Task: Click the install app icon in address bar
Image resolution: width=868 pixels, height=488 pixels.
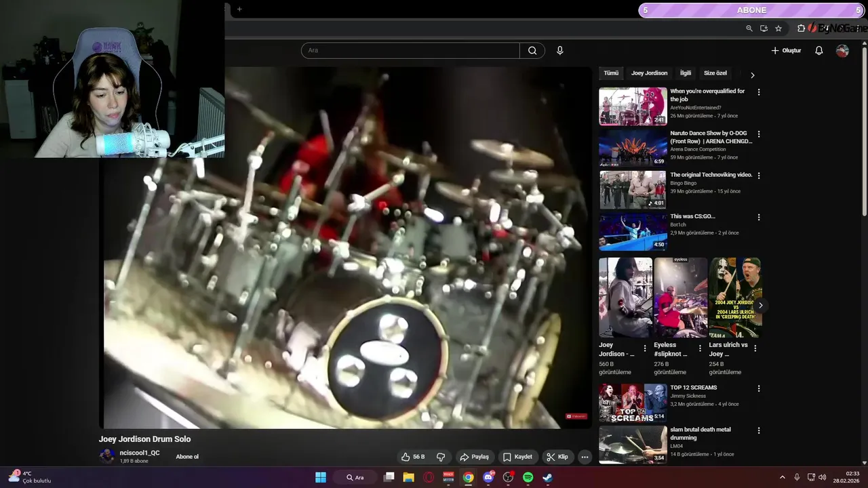Action: [764, 28]
